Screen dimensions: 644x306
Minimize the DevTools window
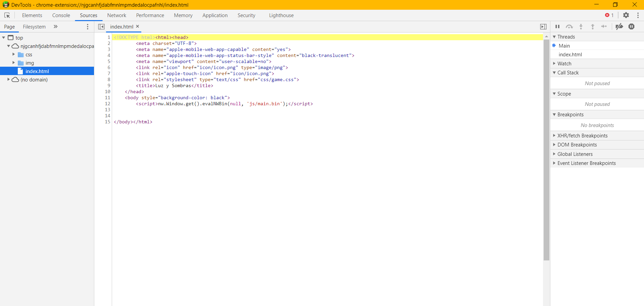[596, 5]
